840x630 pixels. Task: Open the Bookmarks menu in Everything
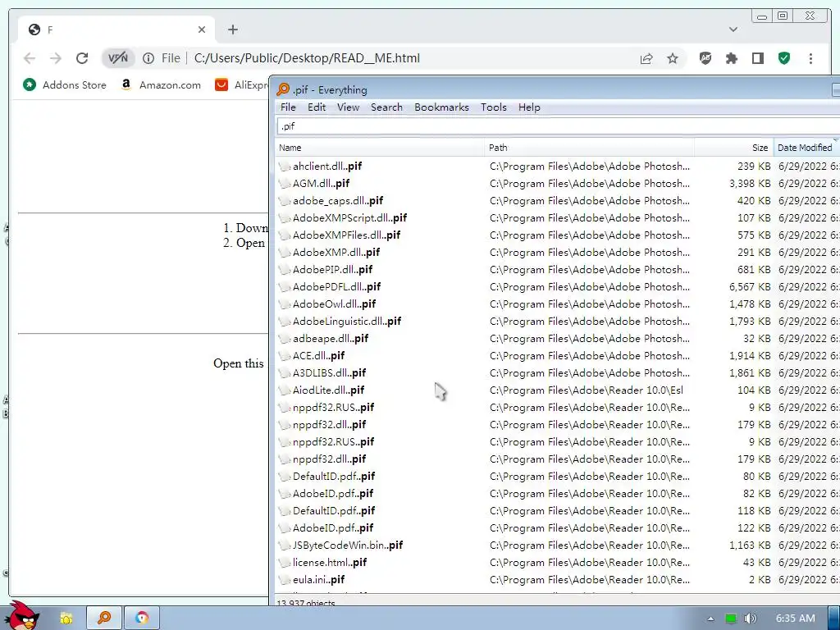tap(441, 107)
